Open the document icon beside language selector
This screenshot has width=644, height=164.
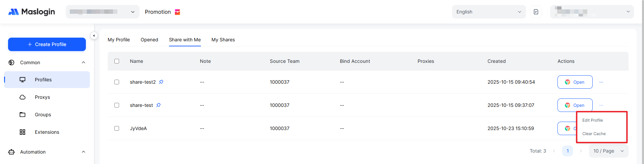coord(536,12)
